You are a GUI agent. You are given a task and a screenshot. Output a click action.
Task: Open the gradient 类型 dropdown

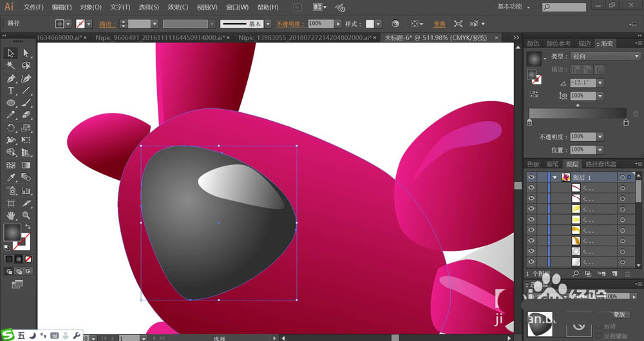(605, 56)
